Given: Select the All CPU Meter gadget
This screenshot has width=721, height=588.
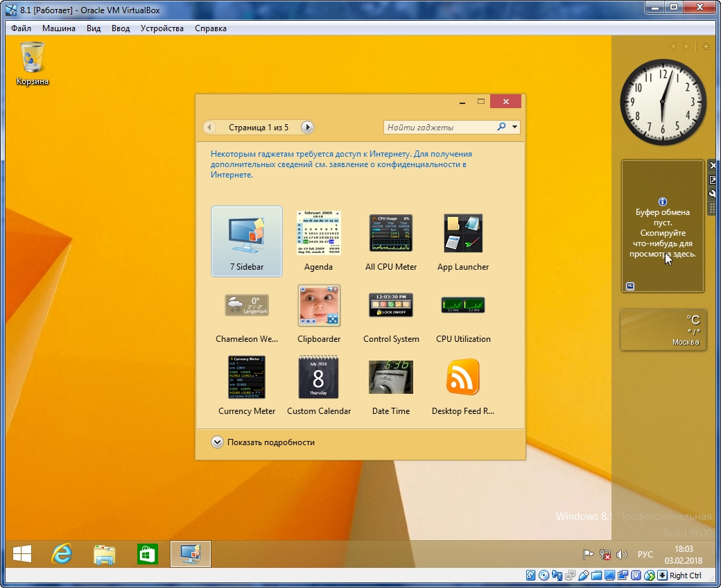Looking at the screenshot, I should click(391, 241).
